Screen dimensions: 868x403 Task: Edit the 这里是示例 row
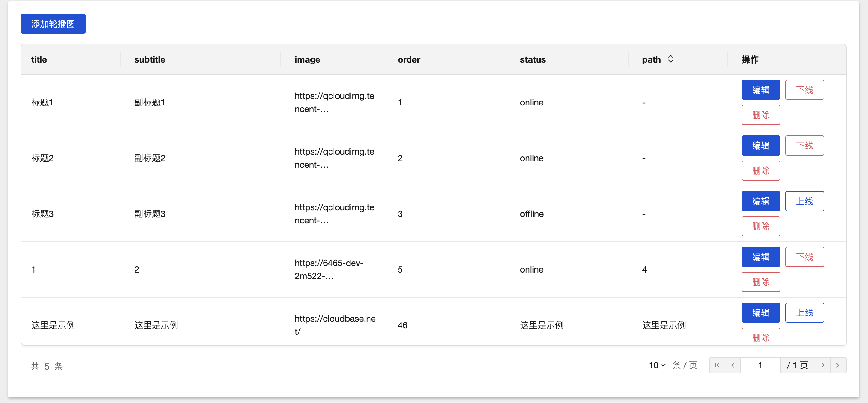point(760,312)
